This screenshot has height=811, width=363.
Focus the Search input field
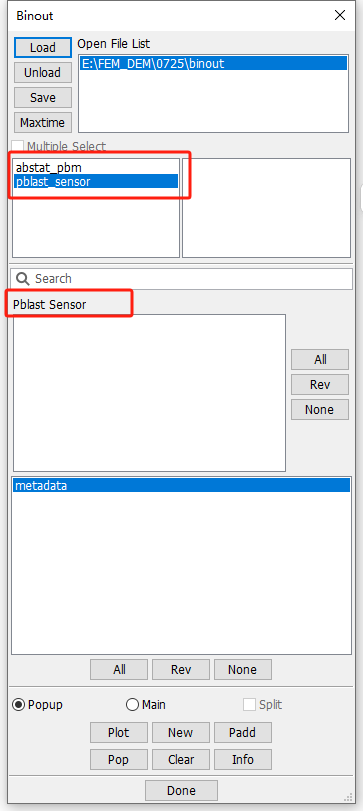(182, 279)
